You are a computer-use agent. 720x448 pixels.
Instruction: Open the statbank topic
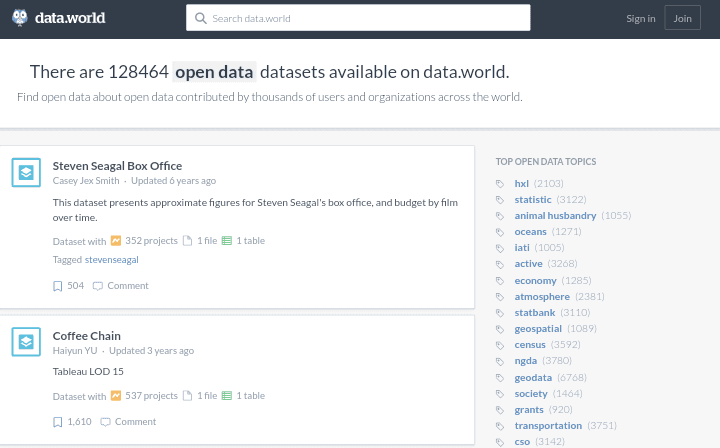pyautogui.click(x=534, y=313)
